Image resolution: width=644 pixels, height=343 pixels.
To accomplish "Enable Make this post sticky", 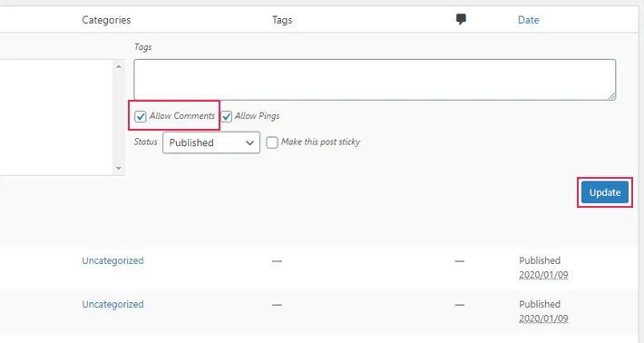I will pyautogui.click(x=272, y=142).
